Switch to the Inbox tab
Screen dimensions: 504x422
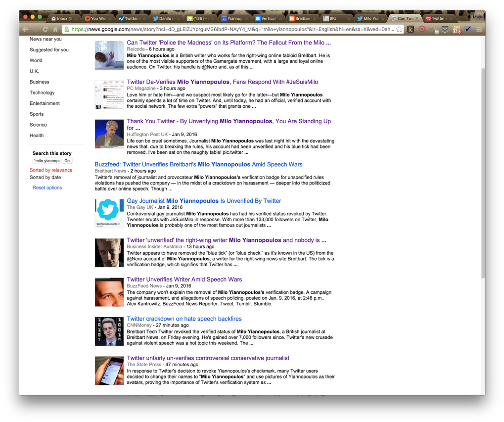(x=62, y=19)
